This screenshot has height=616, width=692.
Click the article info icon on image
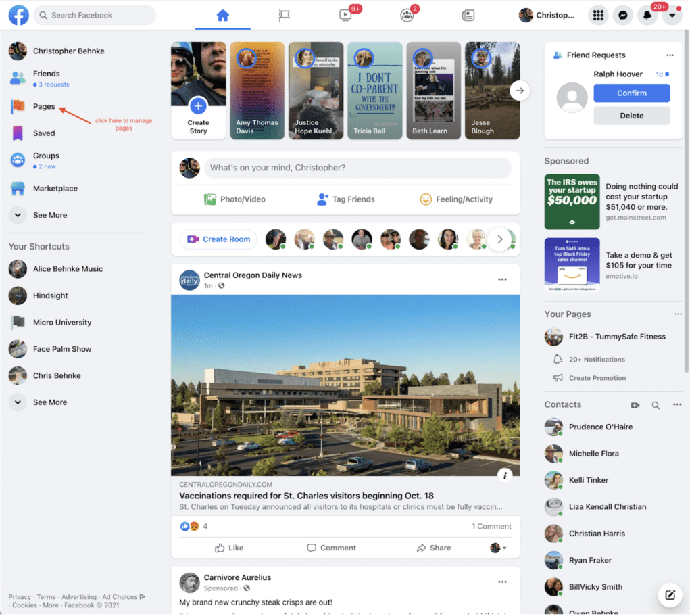[x=505, y=475]
